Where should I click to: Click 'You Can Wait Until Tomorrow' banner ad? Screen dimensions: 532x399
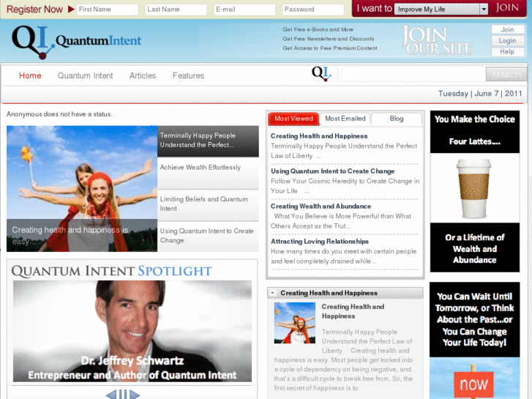pyautogui.click(x=475, y=319)
